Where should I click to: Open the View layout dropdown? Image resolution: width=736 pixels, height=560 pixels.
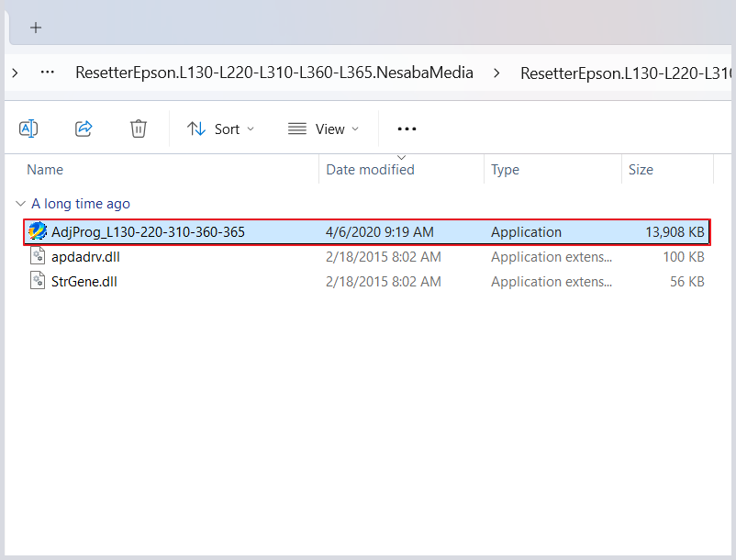click(323, 129)
